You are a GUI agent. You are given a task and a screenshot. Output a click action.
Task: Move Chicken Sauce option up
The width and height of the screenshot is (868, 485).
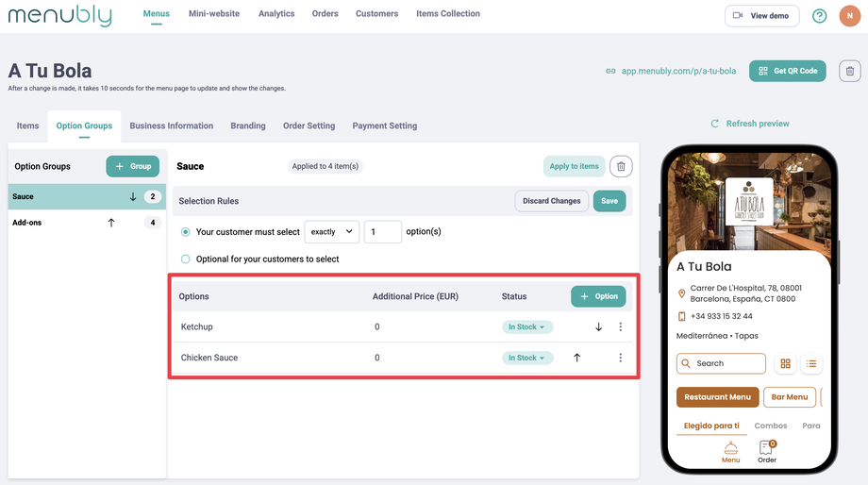[577, 359]
